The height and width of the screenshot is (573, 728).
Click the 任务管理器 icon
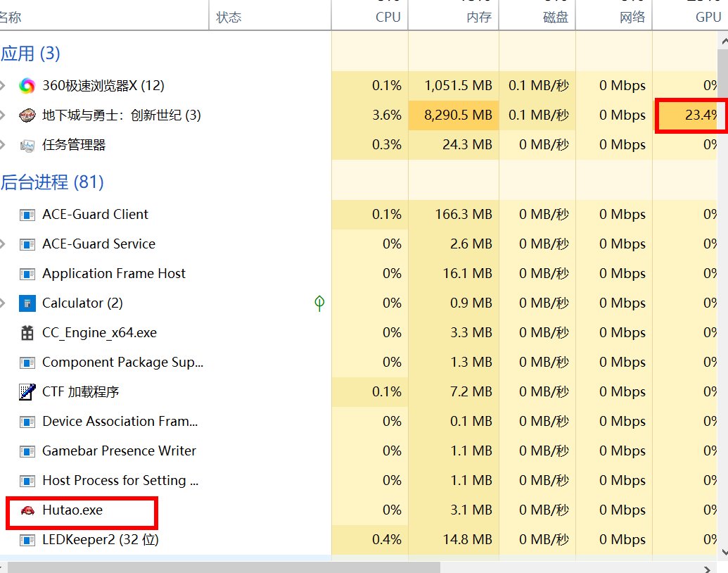(x=27, y=146)
